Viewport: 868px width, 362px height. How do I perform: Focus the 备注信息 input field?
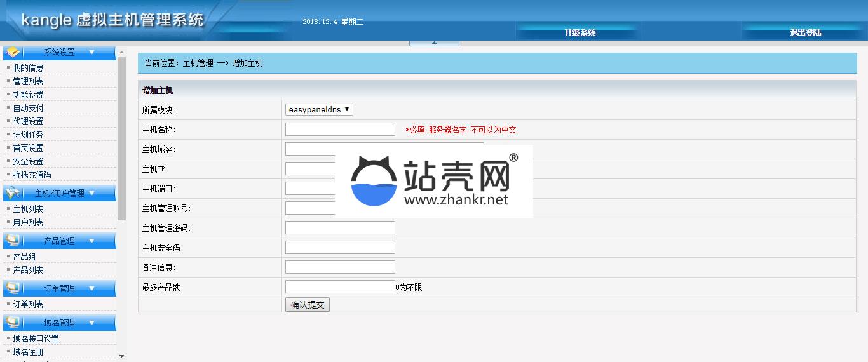pyautogui.click(x=340, y=267)
